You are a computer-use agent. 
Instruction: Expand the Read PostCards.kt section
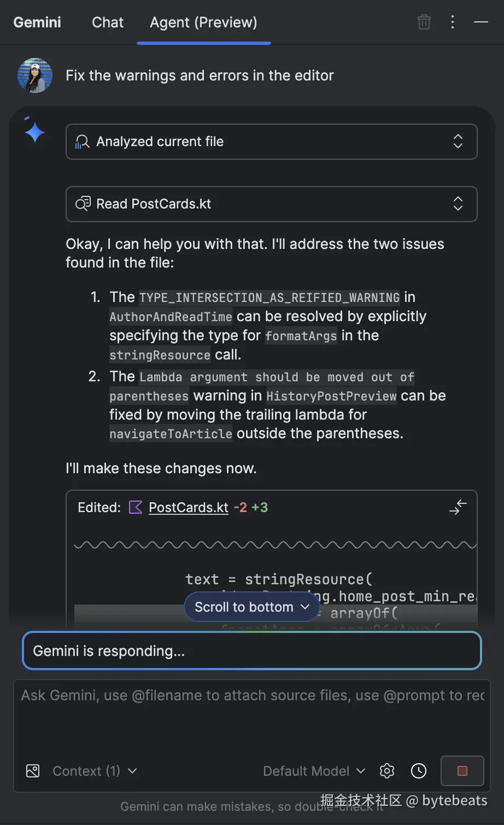click(x=272, y=204)
